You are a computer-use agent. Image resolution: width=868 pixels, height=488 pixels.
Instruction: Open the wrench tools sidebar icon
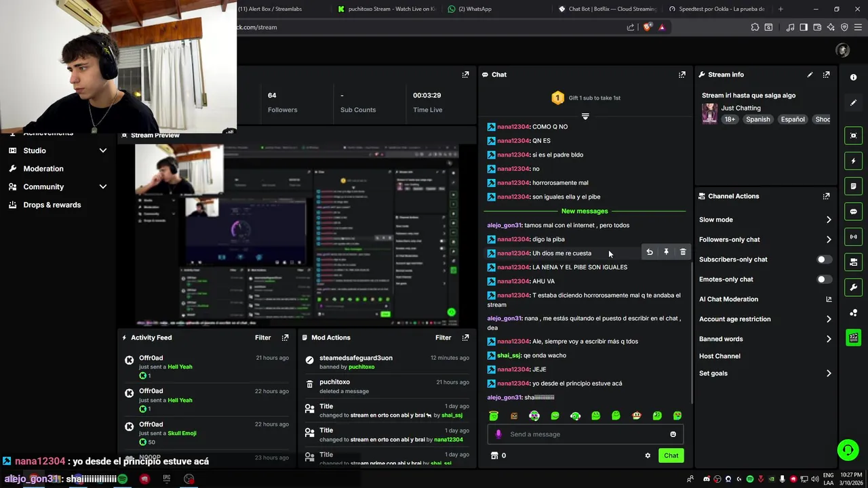point(853,287)
